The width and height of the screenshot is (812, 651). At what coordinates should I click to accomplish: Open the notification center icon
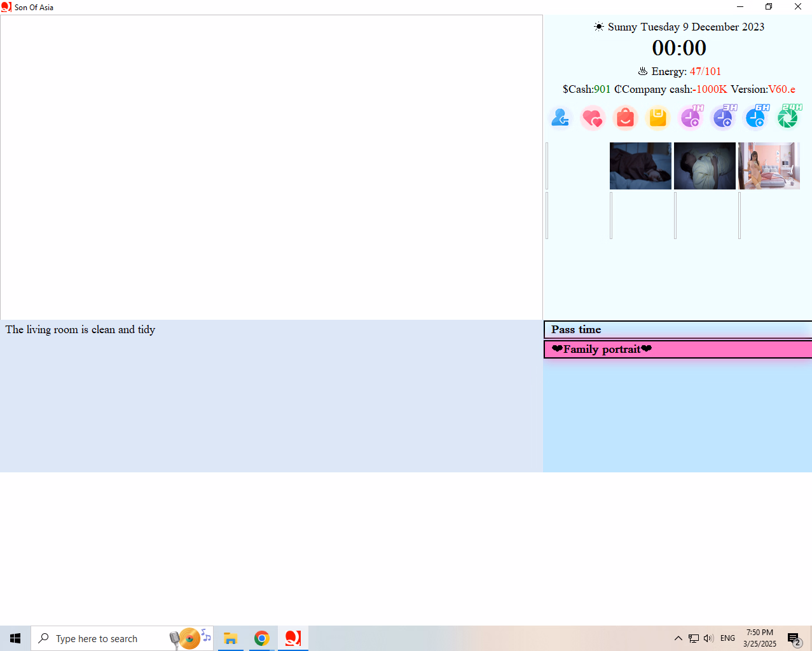point(794,639)
